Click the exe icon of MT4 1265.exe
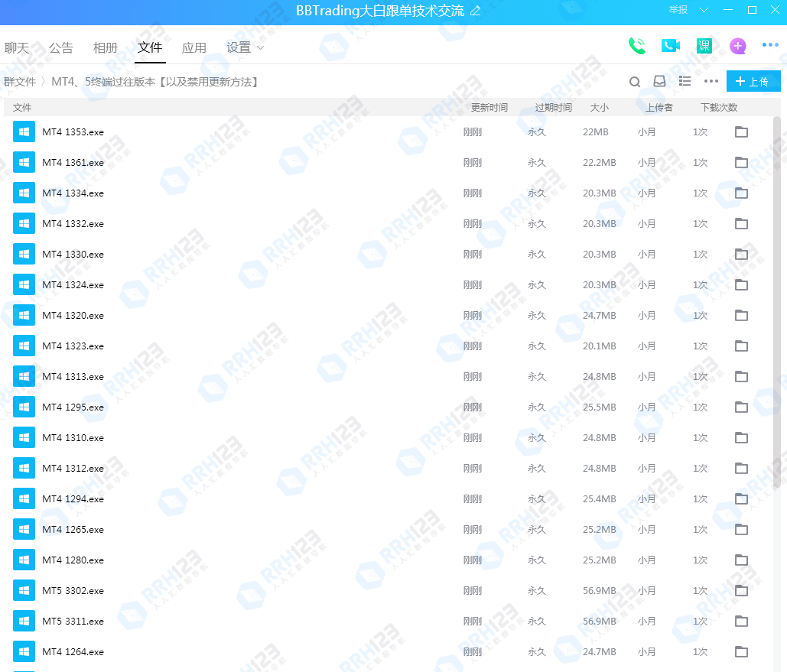This screenshot has height=672, width=787. pos(24,530)
